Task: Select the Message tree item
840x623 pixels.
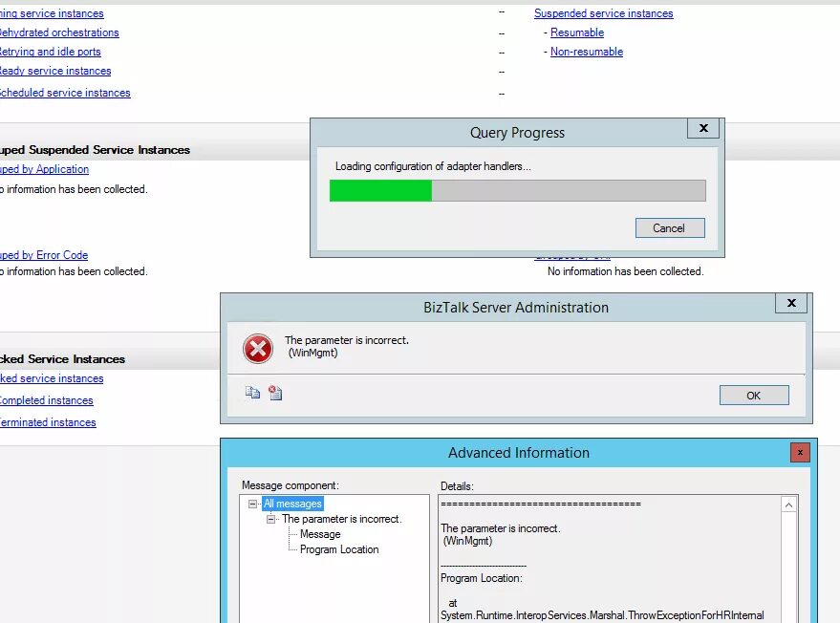Action: point(320,534)
